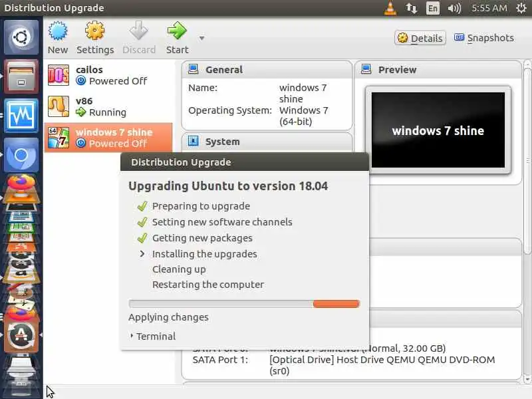Click the System section header
This screenshot has height=399, width=532.
tap(267, 142)
